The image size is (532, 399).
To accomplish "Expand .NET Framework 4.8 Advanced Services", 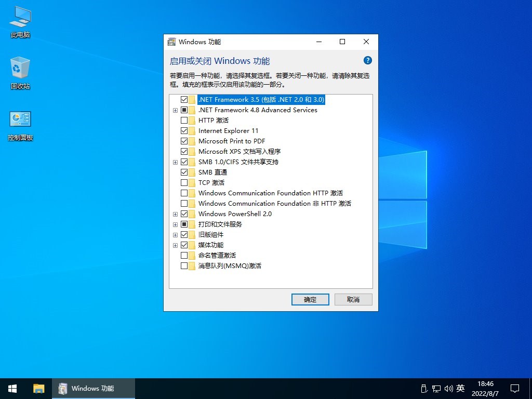I will click(175, 110).
